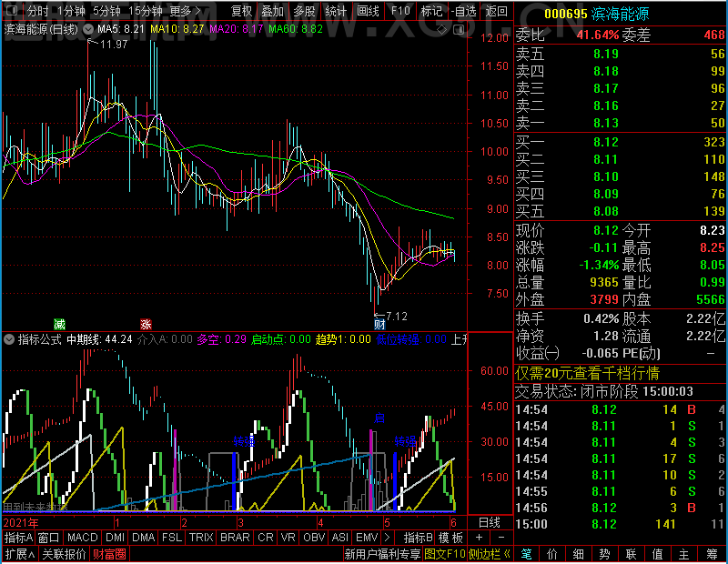Switch to the 细 detail tab

[x=578, y=554]
